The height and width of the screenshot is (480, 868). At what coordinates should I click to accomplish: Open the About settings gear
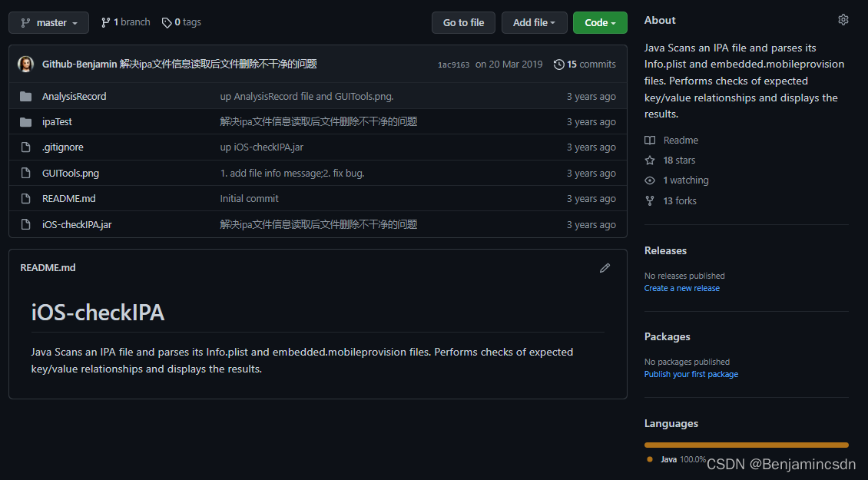[843, 20]
